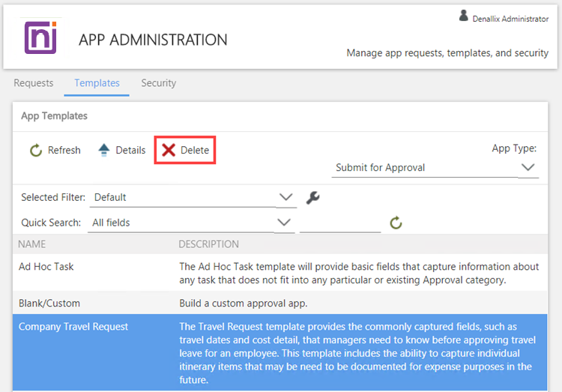Click the Details arrow icon

[104, 151]
